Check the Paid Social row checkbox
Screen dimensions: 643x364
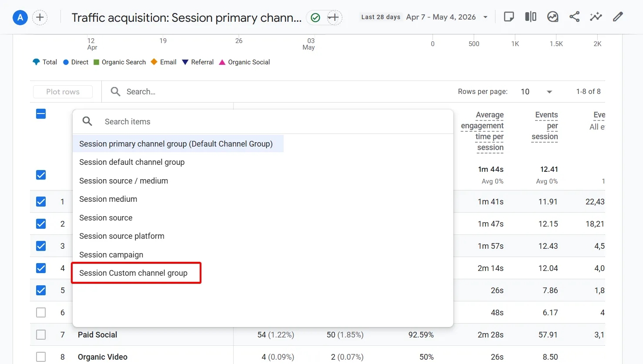coord(41,334)
